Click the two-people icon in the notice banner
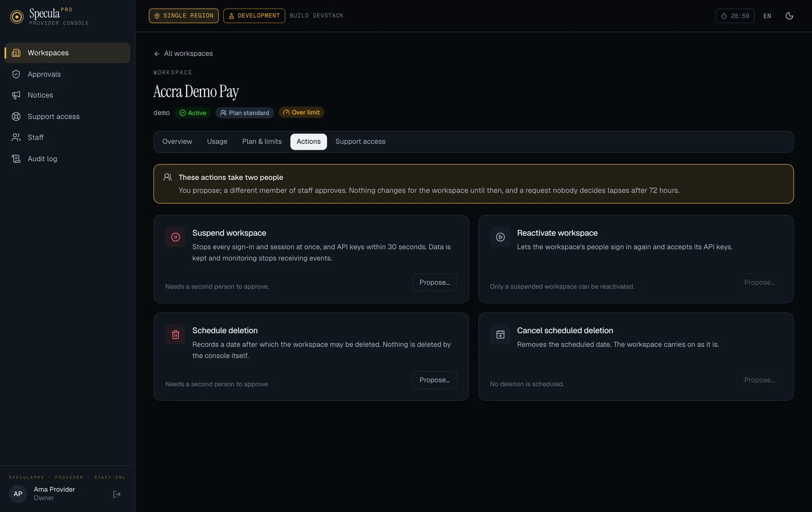Screen dimensions: 812x512 coord(167,177)
